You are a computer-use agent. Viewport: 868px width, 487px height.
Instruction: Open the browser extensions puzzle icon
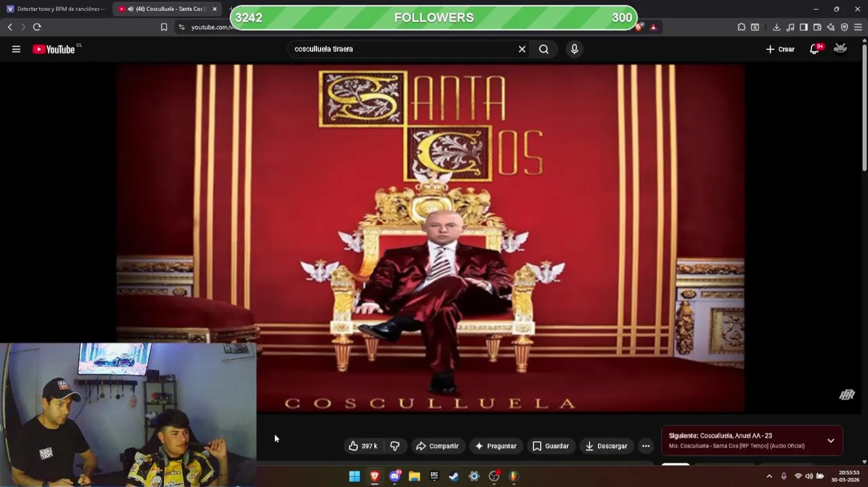tap(741, 27)
